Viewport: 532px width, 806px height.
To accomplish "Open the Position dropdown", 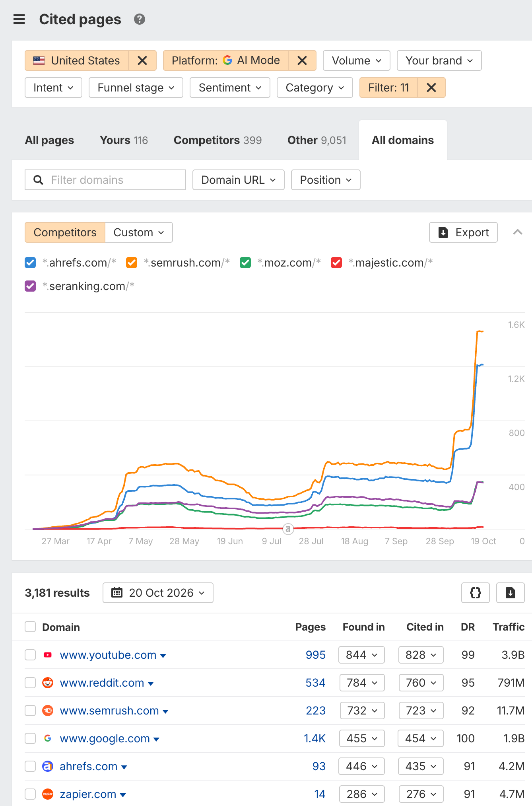I will point(326,180).
